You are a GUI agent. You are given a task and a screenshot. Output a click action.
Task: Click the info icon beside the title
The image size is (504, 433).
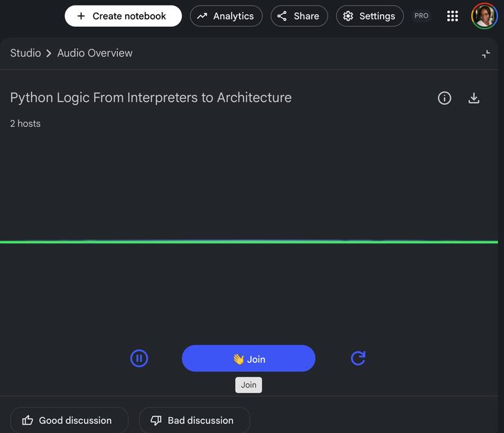coord(444,98)
